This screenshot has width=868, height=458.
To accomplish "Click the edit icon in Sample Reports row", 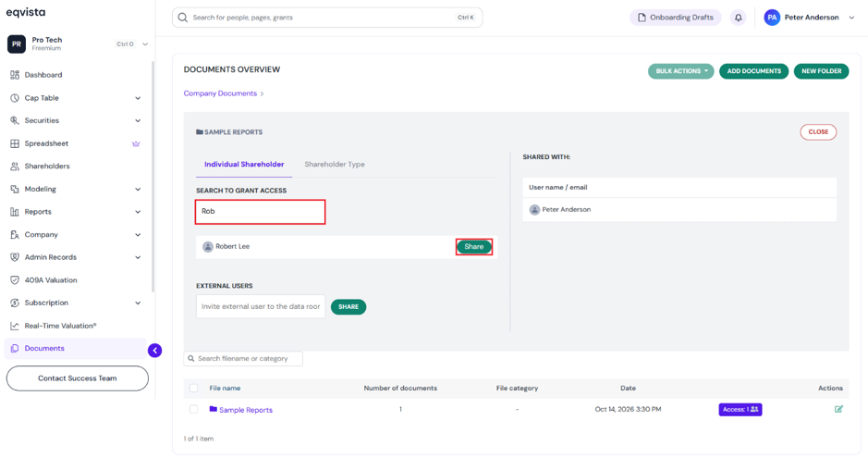I will (838, 409).
